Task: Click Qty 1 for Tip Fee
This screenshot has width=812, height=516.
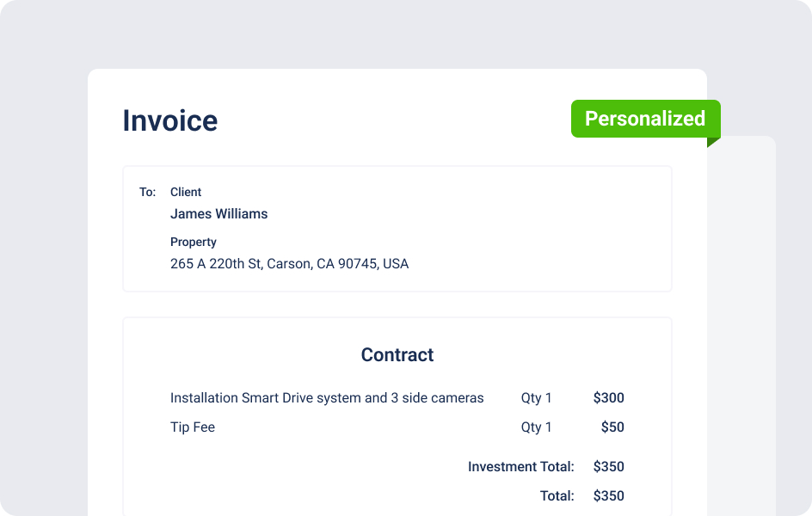Action: [x=536, y=427]
